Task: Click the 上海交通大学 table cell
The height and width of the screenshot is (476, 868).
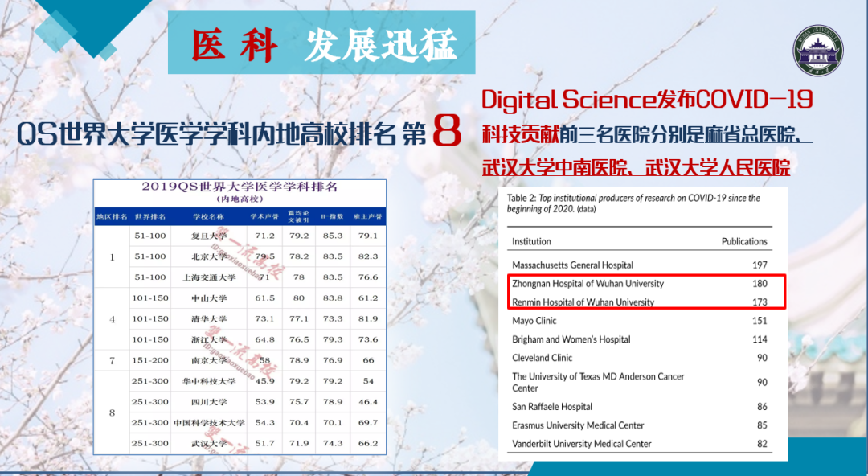Action: 209,277
